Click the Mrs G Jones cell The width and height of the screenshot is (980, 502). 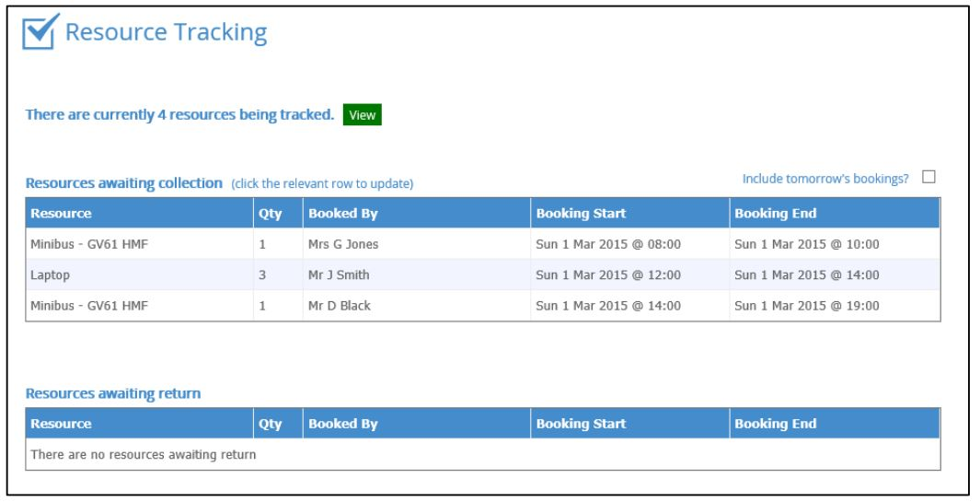(417, 244)
